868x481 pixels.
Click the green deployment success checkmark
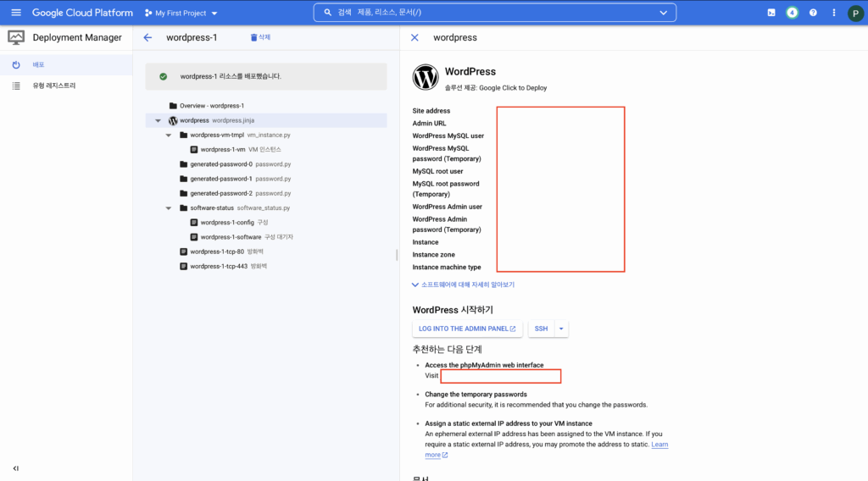pyautogui.click(x=164, y=76)
